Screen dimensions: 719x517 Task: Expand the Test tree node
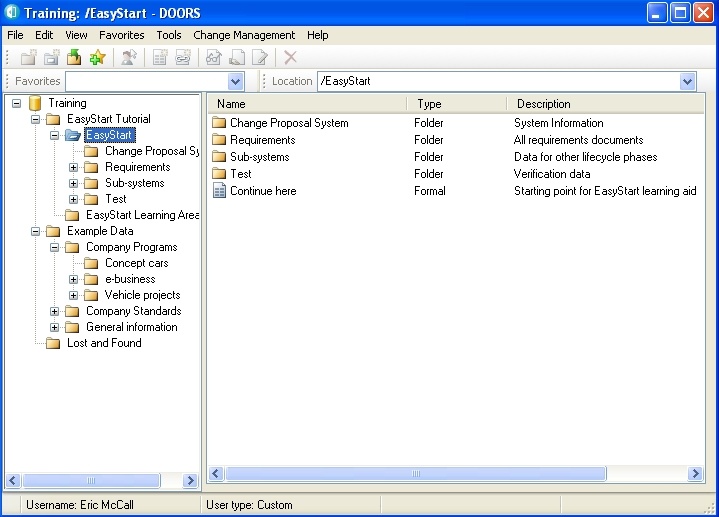(73, 199)
